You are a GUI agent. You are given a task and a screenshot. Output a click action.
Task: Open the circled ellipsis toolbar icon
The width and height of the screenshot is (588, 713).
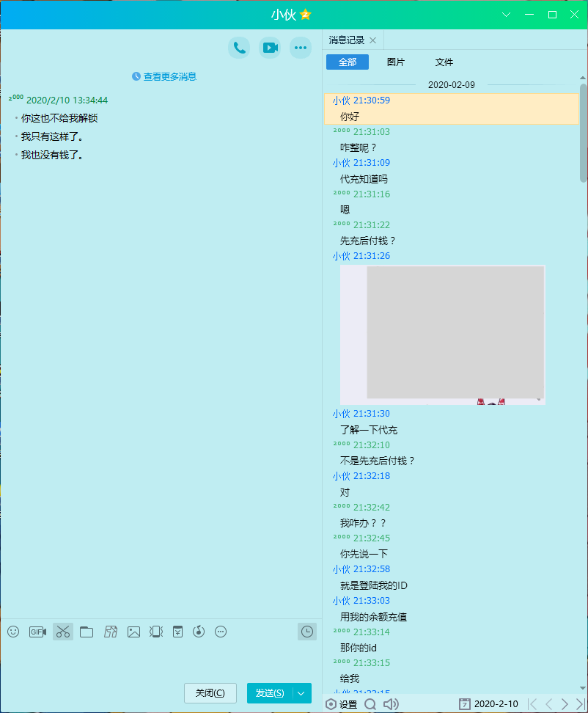coord(221,632)
